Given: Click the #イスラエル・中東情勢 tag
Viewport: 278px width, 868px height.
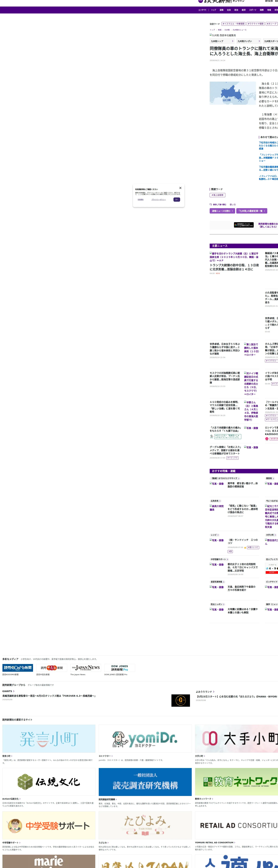Looking at the screenshot, I should pyautogui.click(x=233, y=24).
